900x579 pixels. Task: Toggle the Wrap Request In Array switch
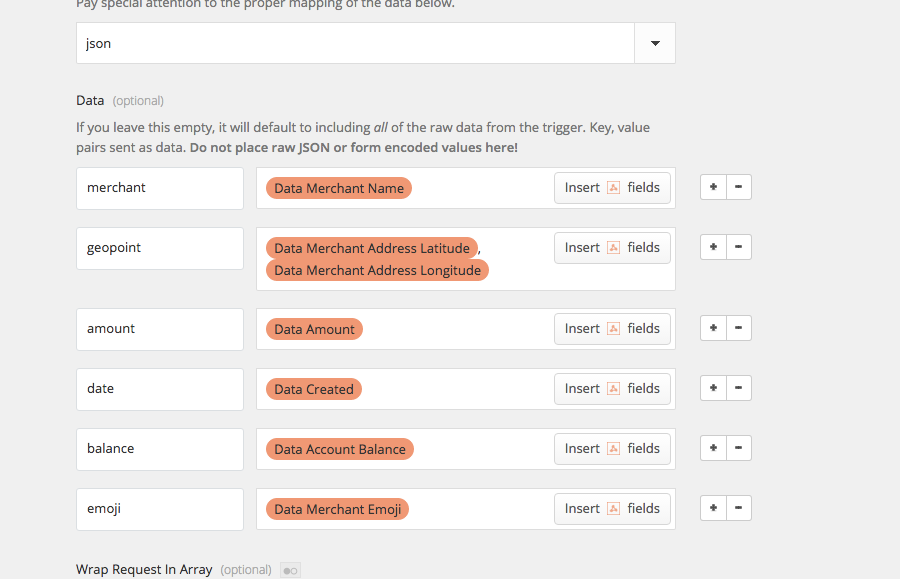point(290,570)
